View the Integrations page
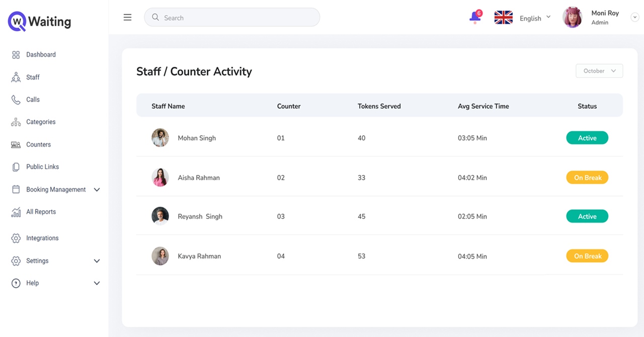This screenshot has width=644, height=337. tap(42, 238)
